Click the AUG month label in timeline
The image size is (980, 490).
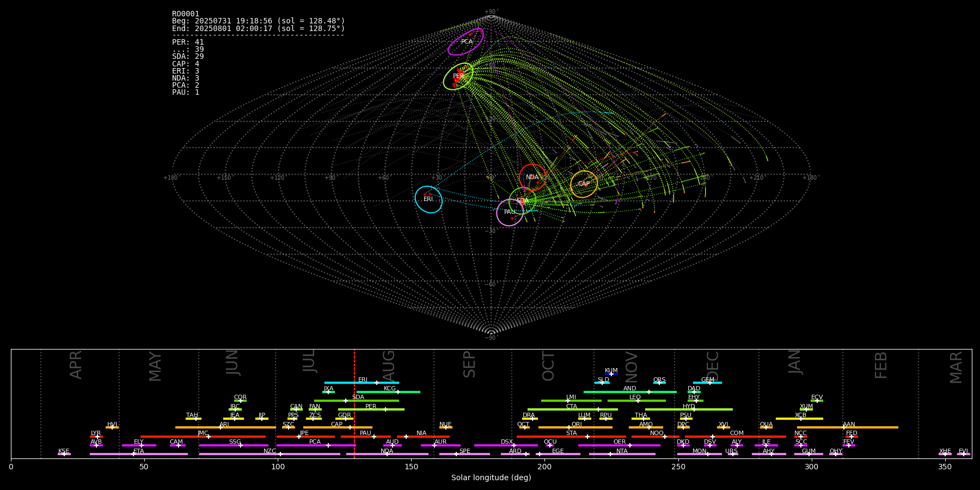389,366
